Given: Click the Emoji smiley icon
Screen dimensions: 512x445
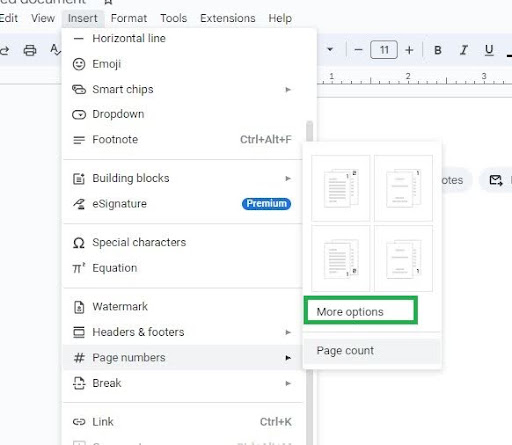Looking at the screenshot, I should [x=79, y=64].
